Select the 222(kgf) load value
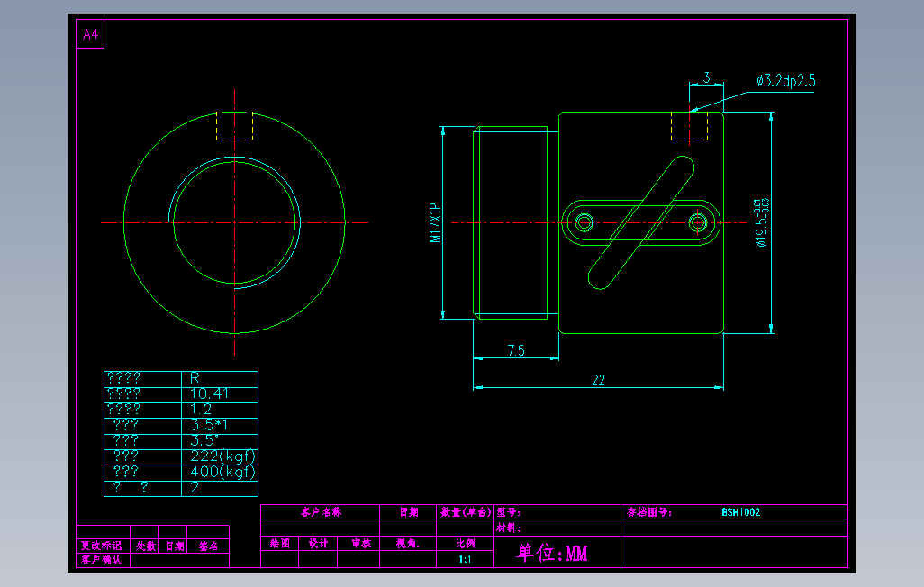Screen dimensions: 924x587 pos(223,456)
